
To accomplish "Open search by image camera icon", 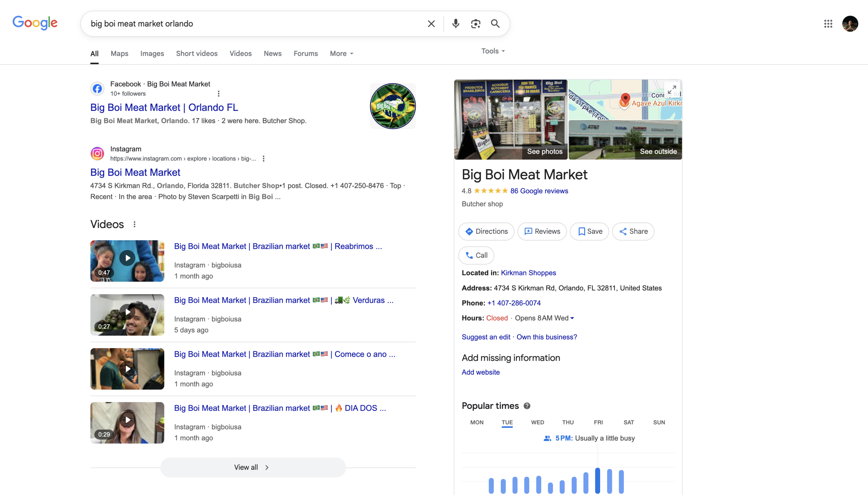I will coord(476,23).
